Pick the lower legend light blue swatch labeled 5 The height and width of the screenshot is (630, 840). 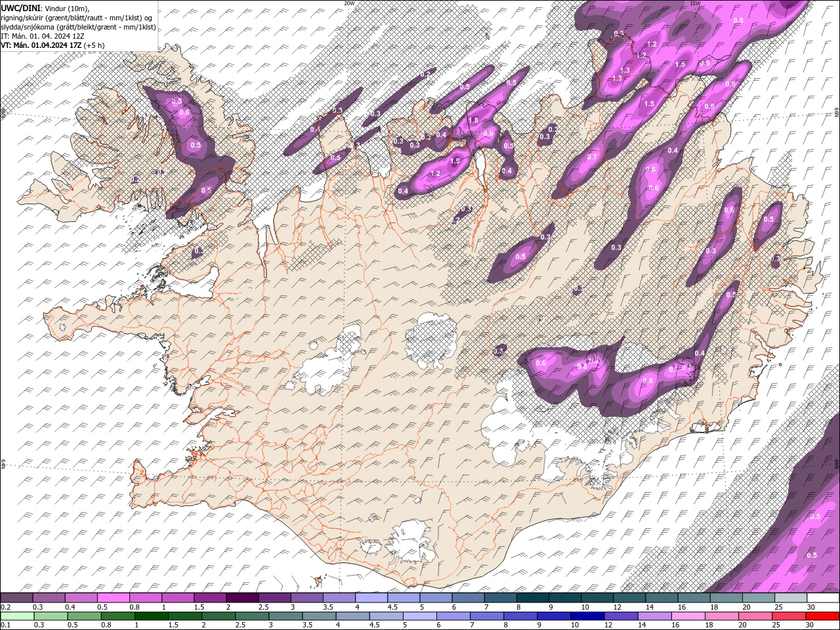tap(420, 616)
